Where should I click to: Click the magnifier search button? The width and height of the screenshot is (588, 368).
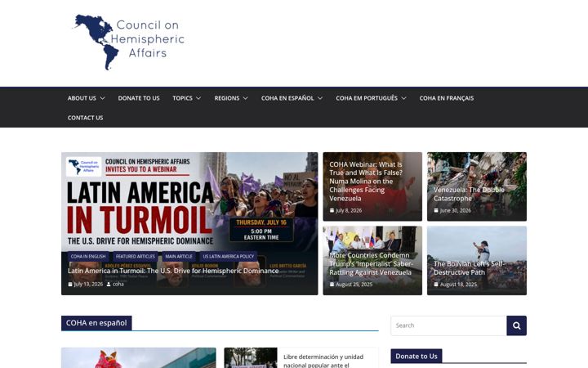[x=516, y=325]
